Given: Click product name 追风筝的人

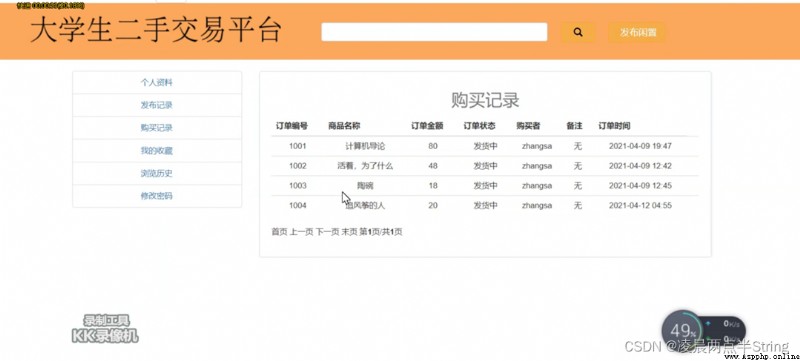Looking at the screenshot, I should (x=365, y=206).
